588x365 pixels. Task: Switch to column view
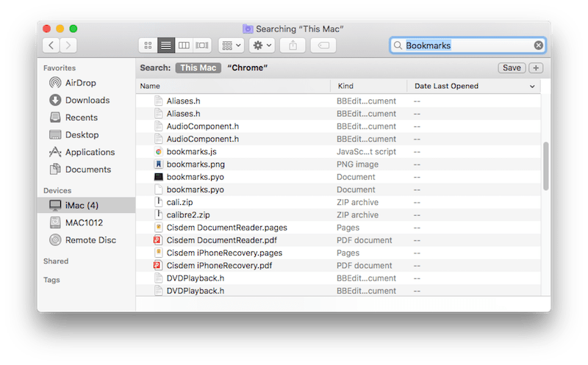click(x=184, y=46)
